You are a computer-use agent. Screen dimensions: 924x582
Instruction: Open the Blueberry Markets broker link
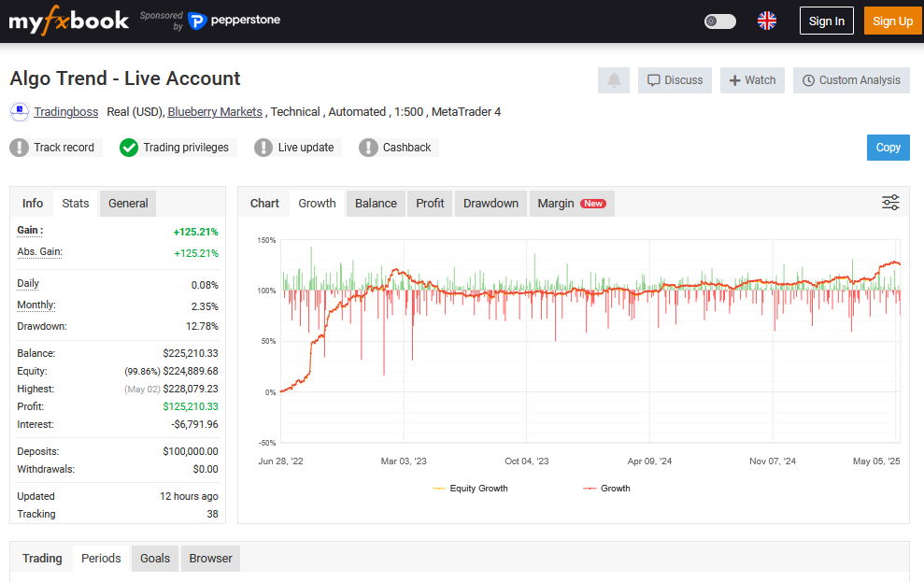point(215,112)
